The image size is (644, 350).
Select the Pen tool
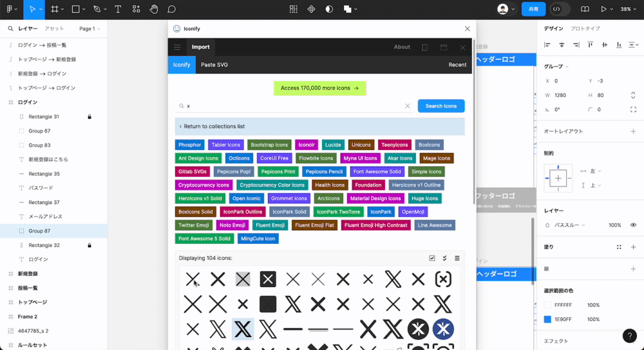[x=97, y=9]
